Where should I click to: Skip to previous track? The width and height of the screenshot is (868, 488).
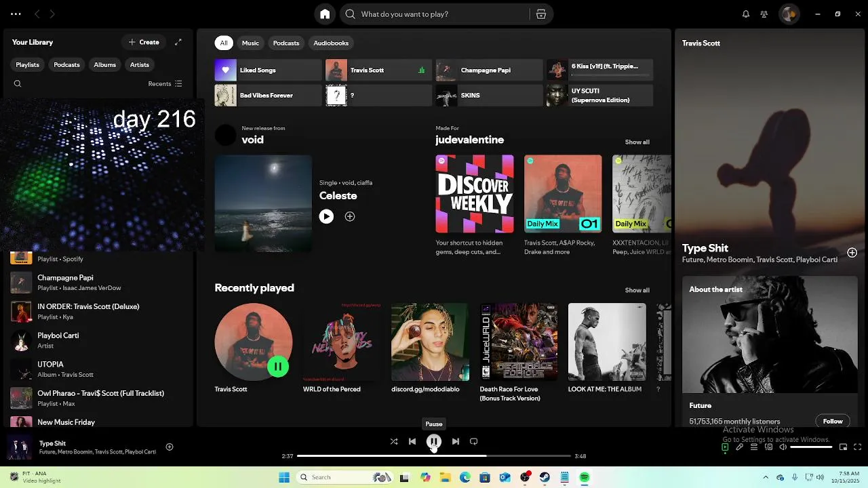412,441
